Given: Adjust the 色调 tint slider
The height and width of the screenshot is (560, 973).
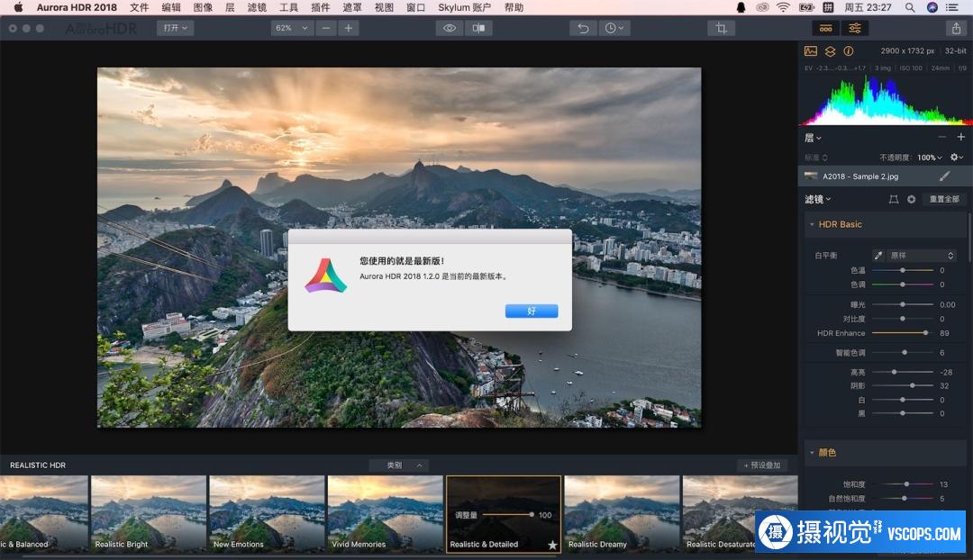Looking at the screenshot, I should (903, 285).
